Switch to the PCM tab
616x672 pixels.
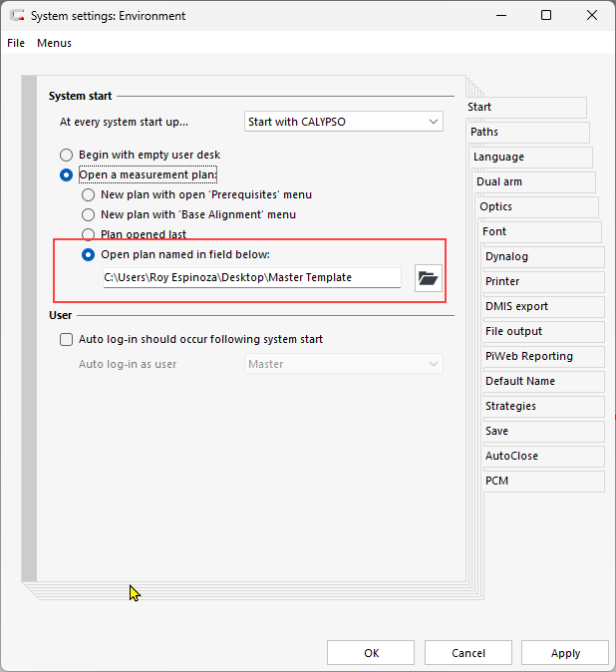(544, 481)
